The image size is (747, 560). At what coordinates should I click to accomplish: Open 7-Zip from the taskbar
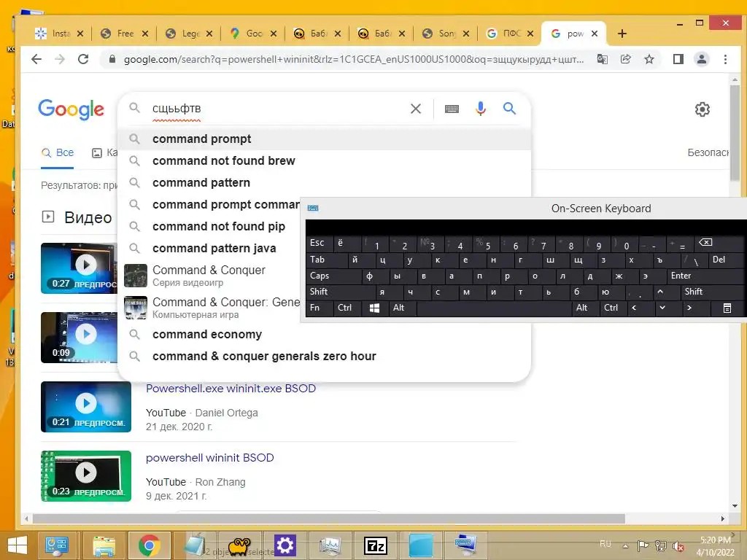point(375,545)
